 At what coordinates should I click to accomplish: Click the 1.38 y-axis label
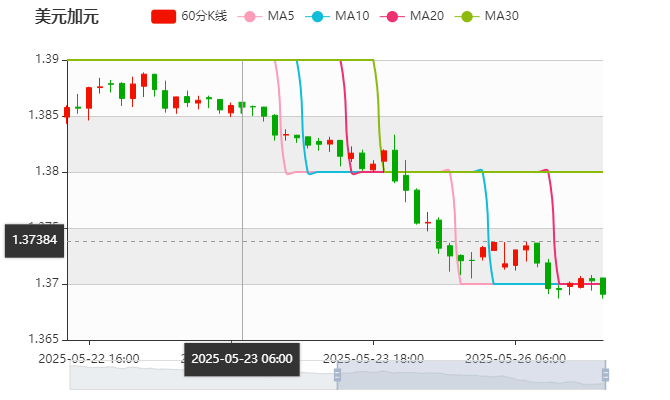pyautogui.click(x=46, y=172)
